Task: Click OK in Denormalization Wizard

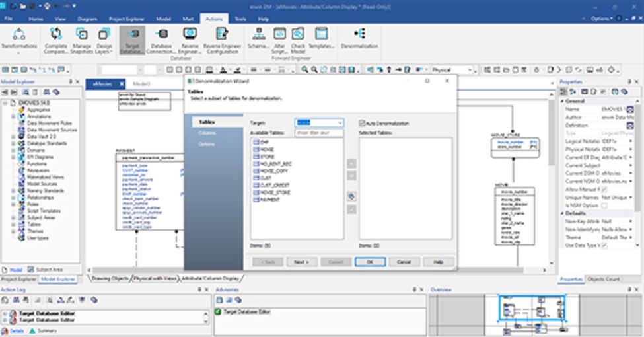Action: (370, 262)
